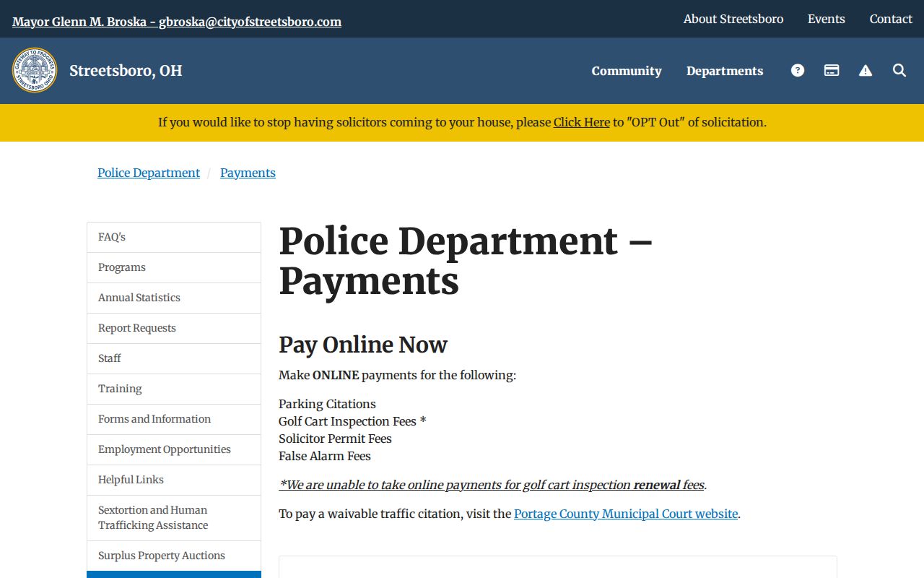Click the Payments breadcrumb link
This screenshot has width=924, height=578.
pos(248,173)
